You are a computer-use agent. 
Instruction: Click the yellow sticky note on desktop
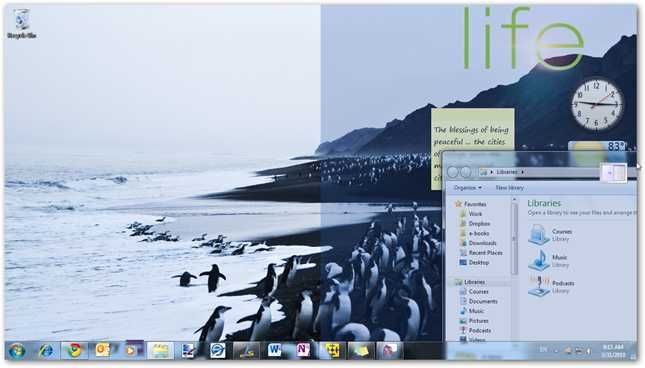tap(473, 131)
